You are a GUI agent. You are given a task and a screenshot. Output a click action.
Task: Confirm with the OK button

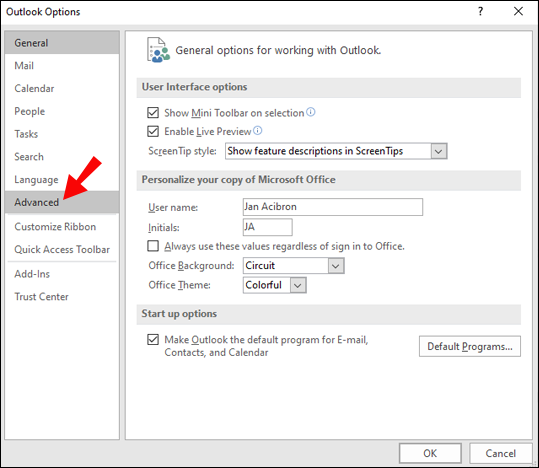click(x=430, y=453)
